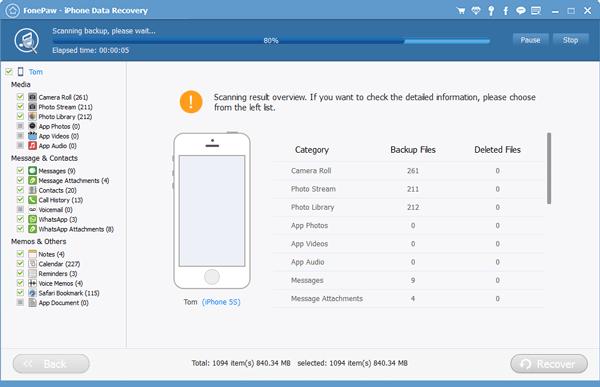Click the App Document icon

pyautogui.click(x=33, y=303)
